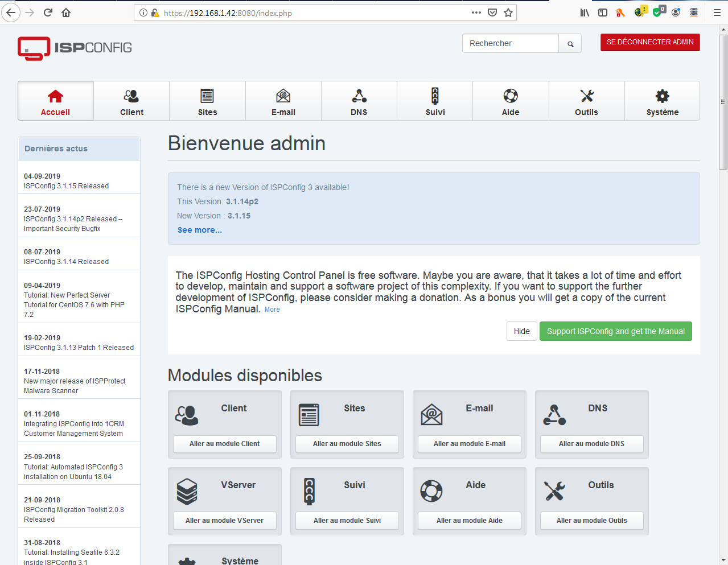Click the Suivi traffic light module icon
The width and height of the screenshot is (728, 565).
(x=309, y=491)
